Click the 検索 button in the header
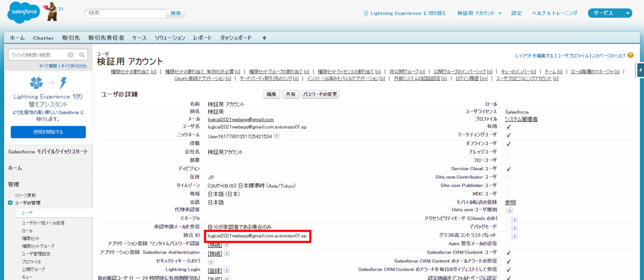Screen dimensions: 644x280 pyautogui.click(x=175, y=13)
